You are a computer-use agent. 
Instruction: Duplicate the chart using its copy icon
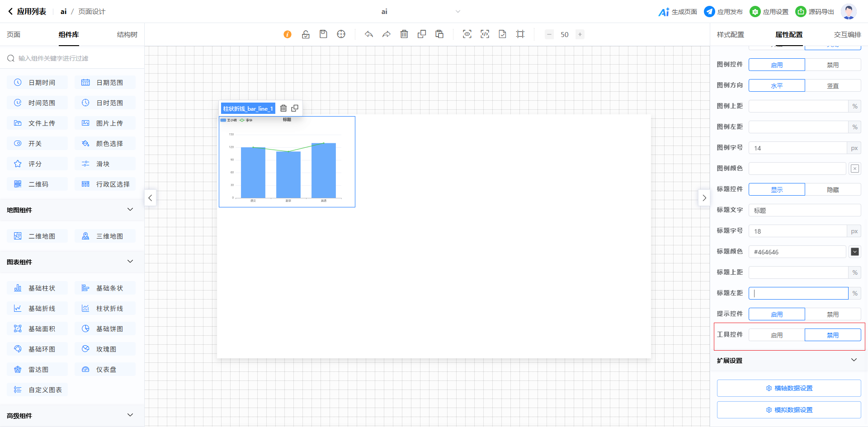(295, 108)
